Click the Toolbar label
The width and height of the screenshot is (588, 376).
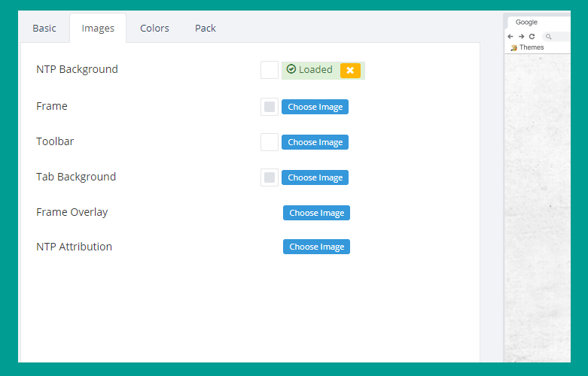pyautogui.click(x=55, y=141)
